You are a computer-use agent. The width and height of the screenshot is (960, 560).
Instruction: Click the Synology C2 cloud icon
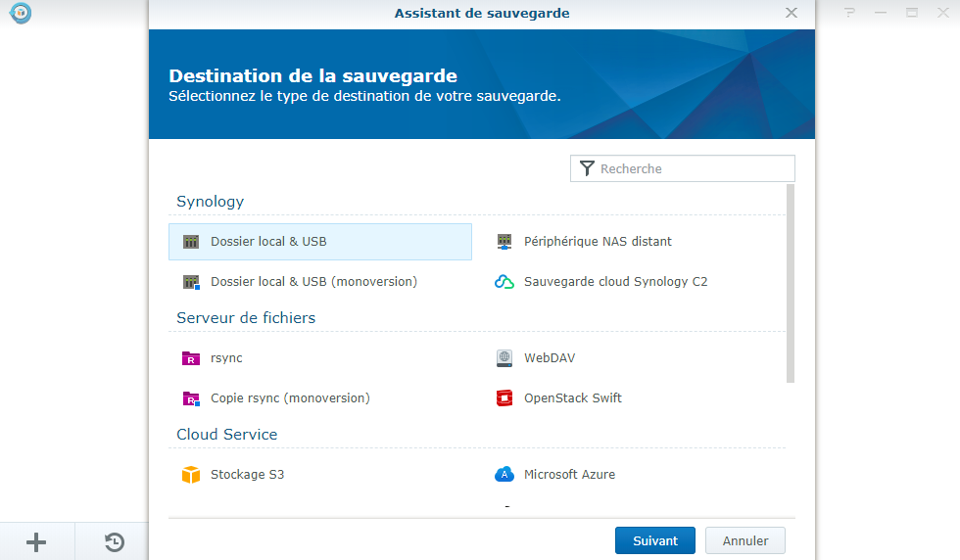[x=504, y=282]
